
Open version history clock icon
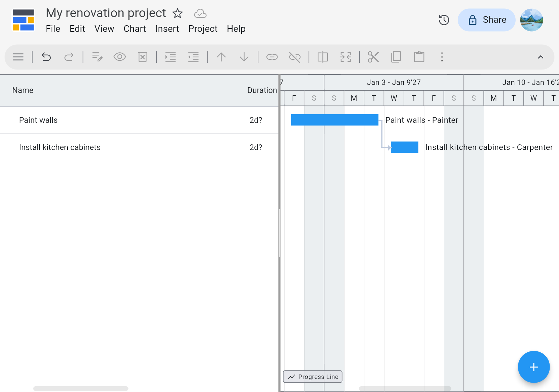pyautogui.click(x=444, y=20)
